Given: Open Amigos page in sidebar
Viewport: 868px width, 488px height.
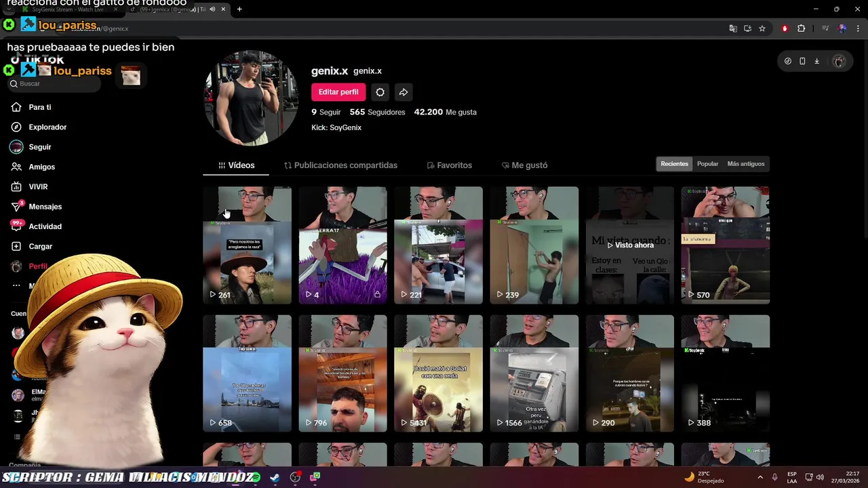Looking at the screenshot, I should [x=41, y=167].
